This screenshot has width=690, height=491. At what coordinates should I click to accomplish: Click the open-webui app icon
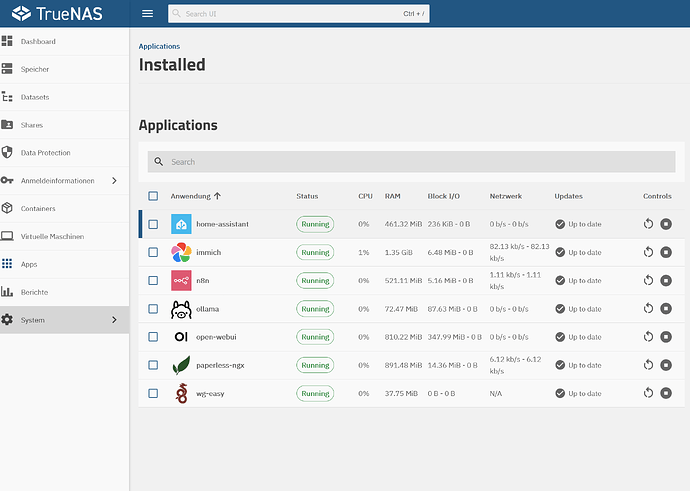[181, 337]
